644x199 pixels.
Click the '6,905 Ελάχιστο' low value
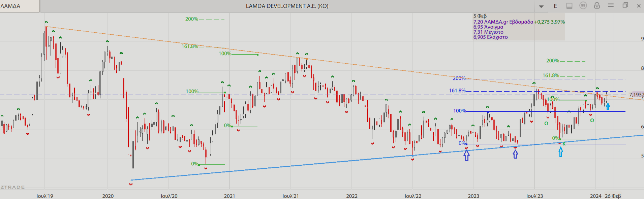[x=490, y=37]
